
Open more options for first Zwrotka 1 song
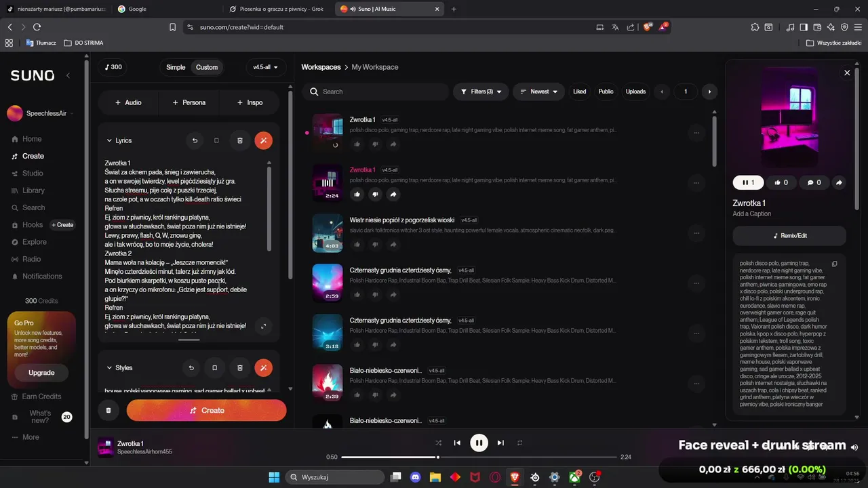coord(696,133)
